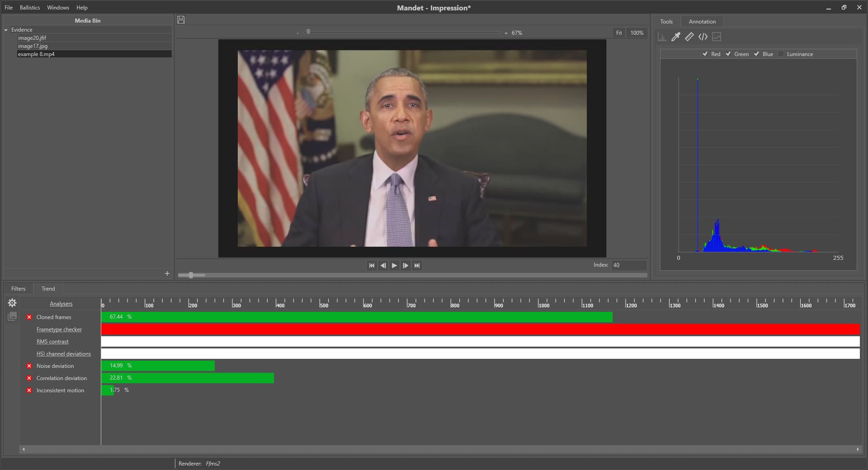Screen dimensions: 868x470
Task: Remove the Inconsistent motion analyser
Action: click(x=29, y=390)
